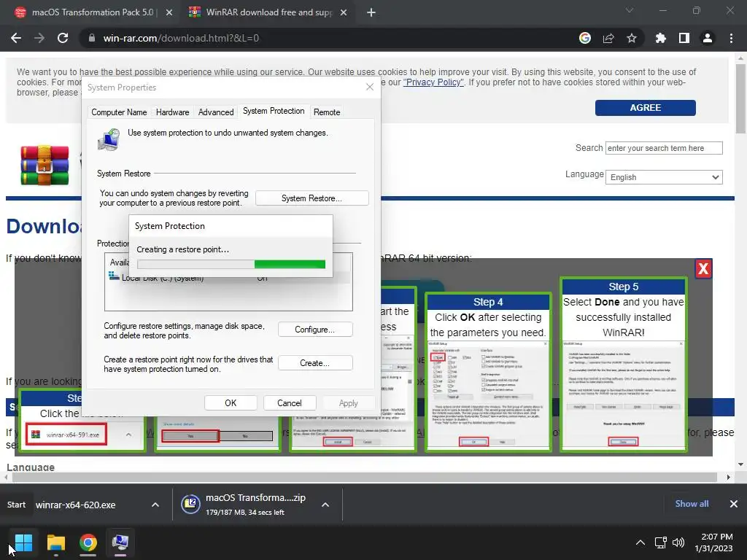Click the System Restore... button
Screen dimensions: 747x560
311,198
